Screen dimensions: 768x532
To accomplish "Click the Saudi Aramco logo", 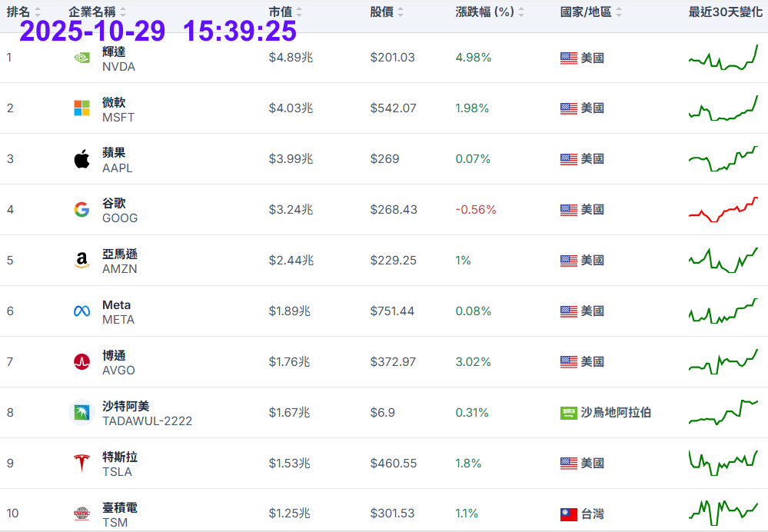I will (81, 413).
